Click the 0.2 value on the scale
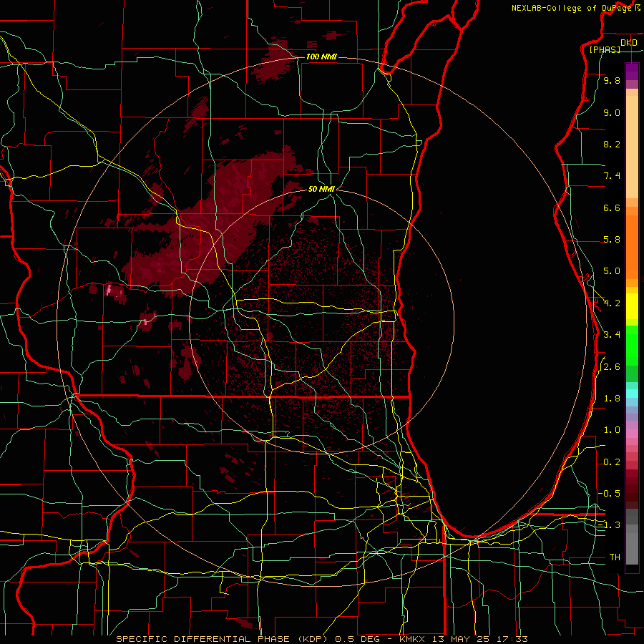Image resolution: width=644 pixels, height=644 pixels. click(x=612, y=462)
